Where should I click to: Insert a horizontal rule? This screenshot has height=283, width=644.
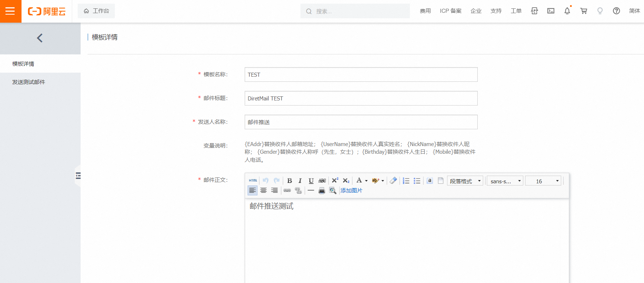(311, 190)
